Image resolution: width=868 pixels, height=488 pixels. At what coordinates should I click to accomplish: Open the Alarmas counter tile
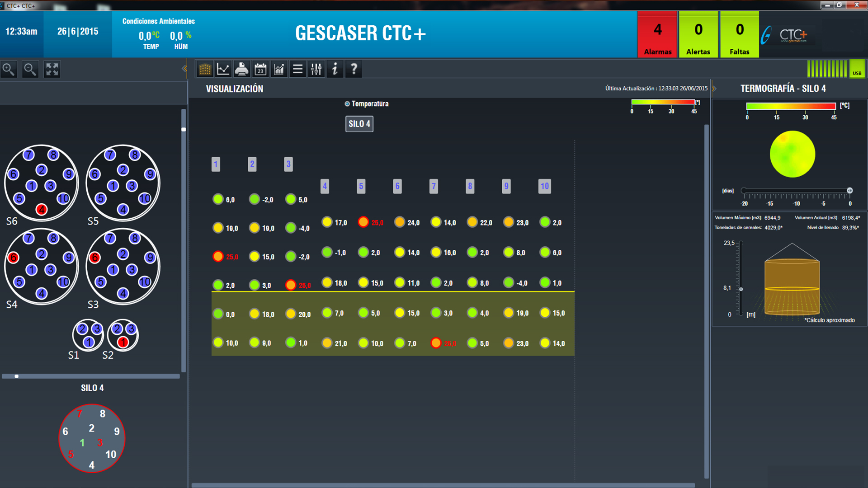pos(657,35)
